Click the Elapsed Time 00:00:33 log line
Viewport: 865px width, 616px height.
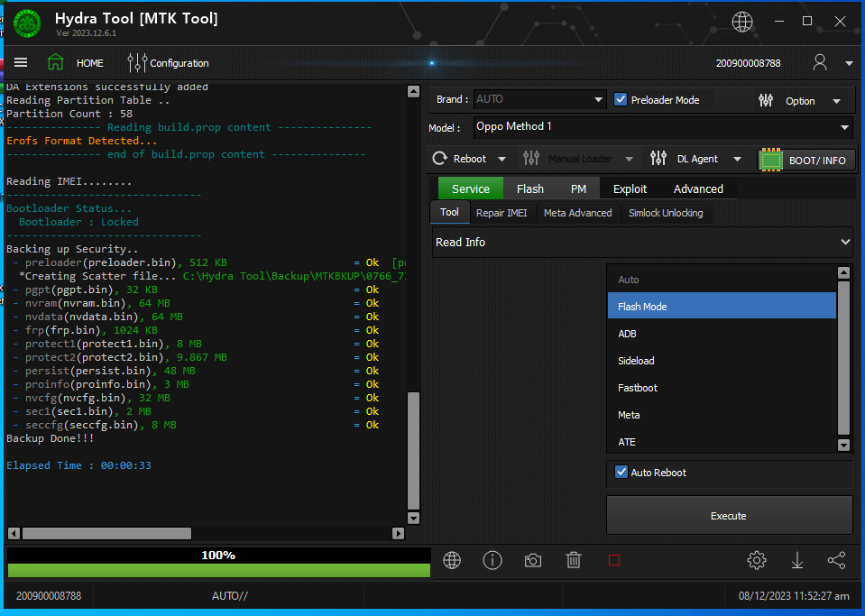(78, 465)
